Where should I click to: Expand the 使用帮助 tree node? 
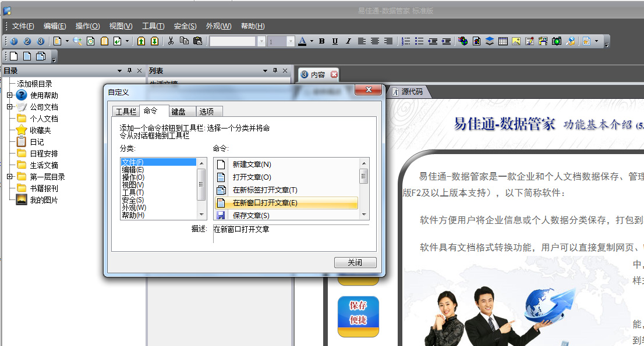click(9, 95)
